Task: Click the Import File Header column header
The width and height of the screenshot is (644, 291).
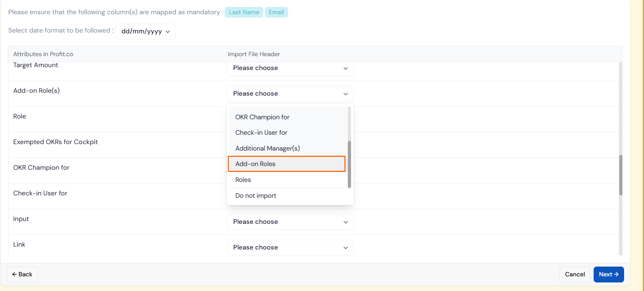Action: click(254, 54)
